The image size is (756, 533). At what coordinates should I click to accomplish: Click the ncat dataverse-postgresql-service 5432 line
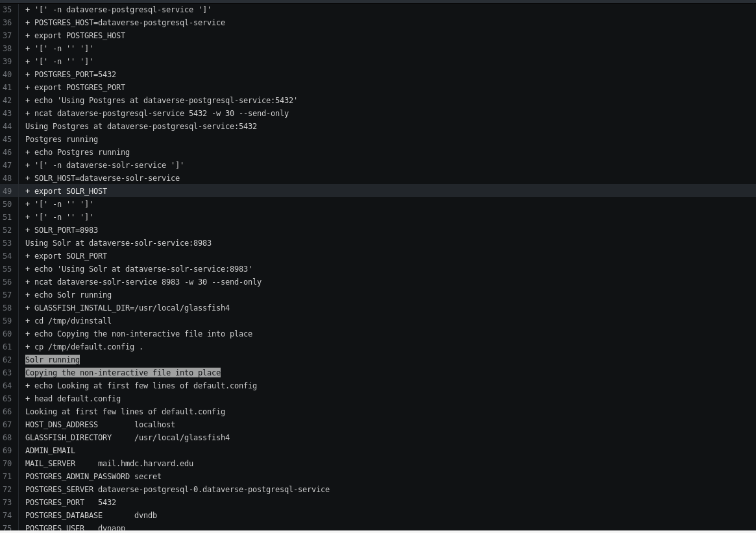point(157,113)
